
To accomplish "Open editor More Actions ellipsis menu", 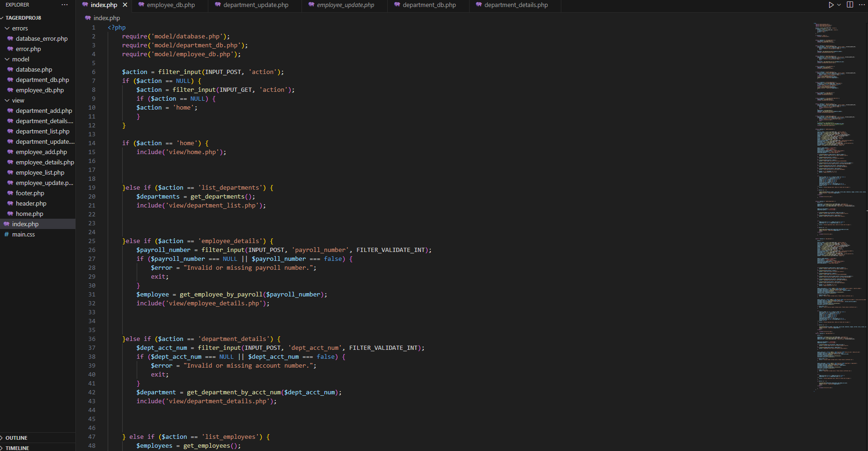I will [862, 5].
